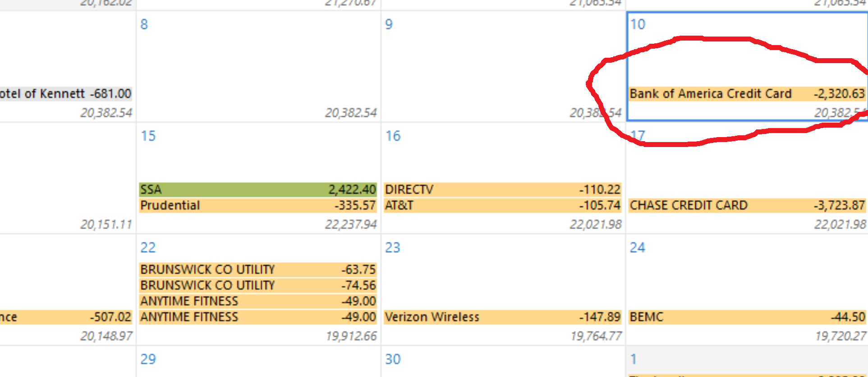Click balance 19,764.77 on day 23
The image size is (868, 377).
[596, 336]
